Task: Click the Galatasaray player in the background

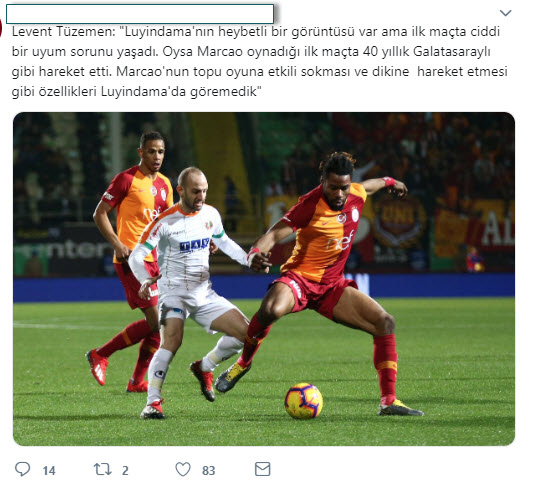Action: click(129, 261)
